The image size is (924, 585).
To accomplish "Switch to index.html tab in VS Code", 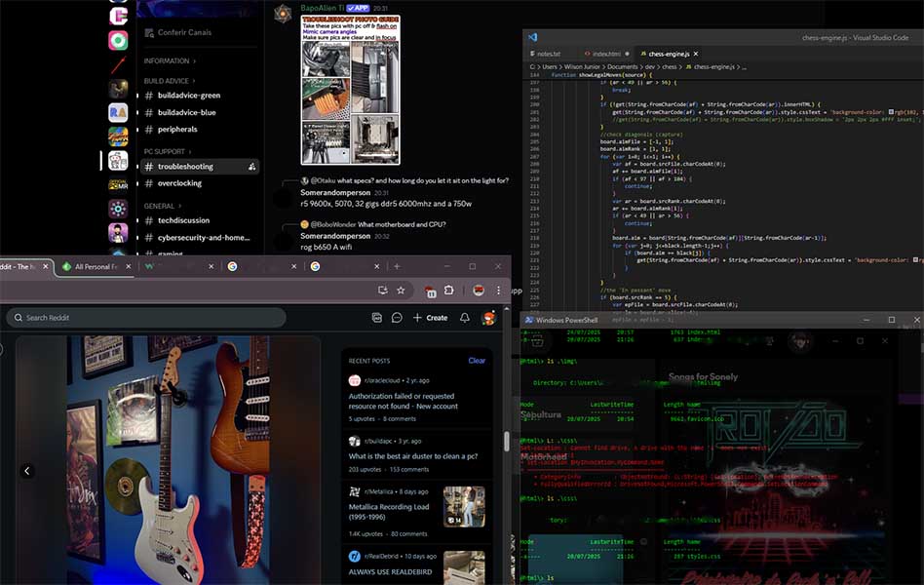I will (606, 54).
